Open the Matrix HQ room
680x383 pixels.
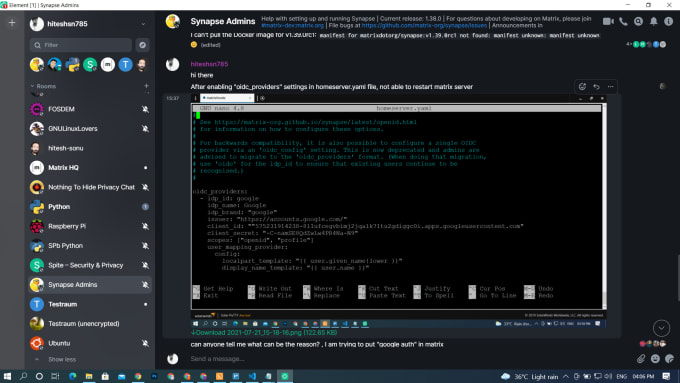90,168
